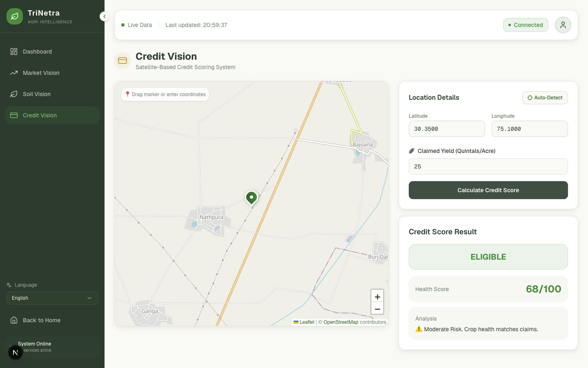The height and width of the screenshot is (368, 588).
Task: Open Market Vision from sidebar
Action: [52, 73]
